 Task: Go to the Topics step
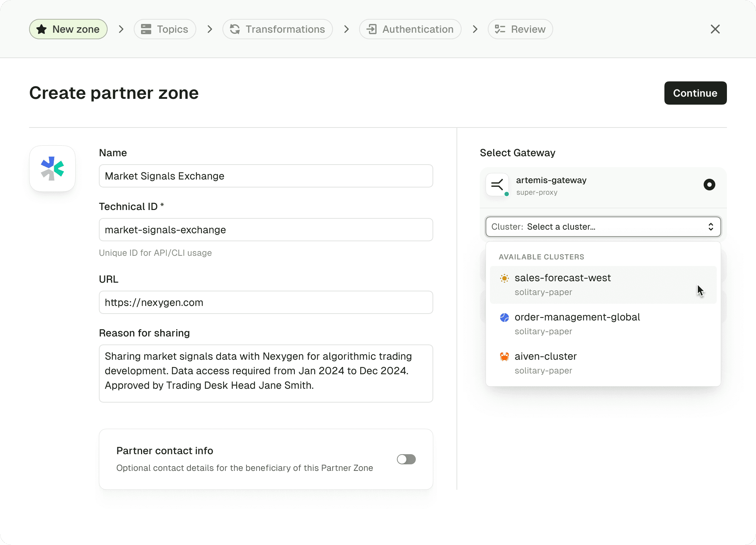(x=165, y=29)
